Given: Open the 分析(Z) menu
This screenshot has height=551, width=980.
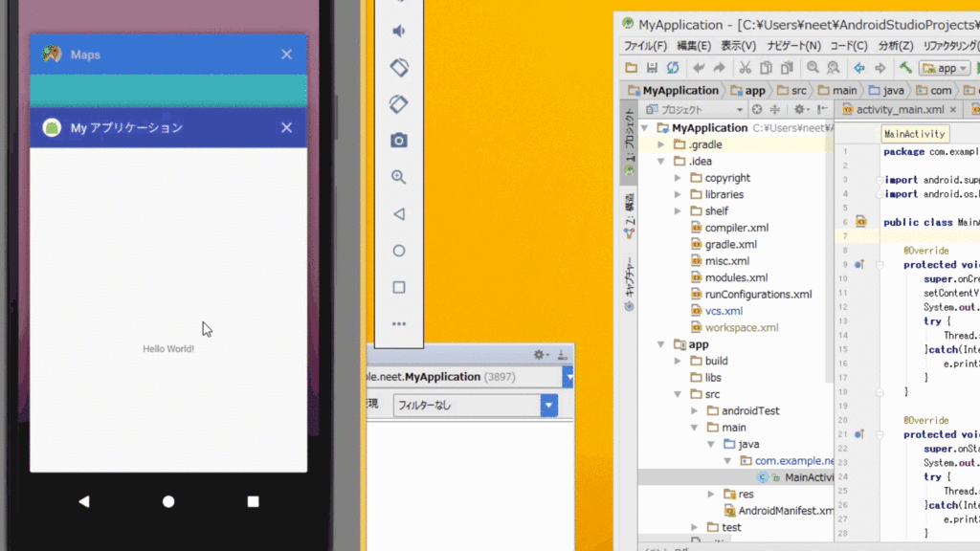Looking at the screenshot, I should tap(896, 46).
